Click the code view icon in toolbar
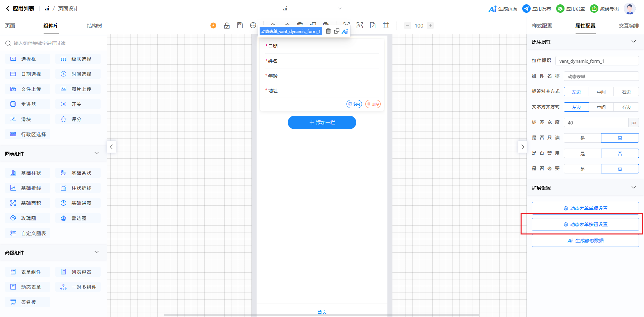 click(x=360, y=25)
